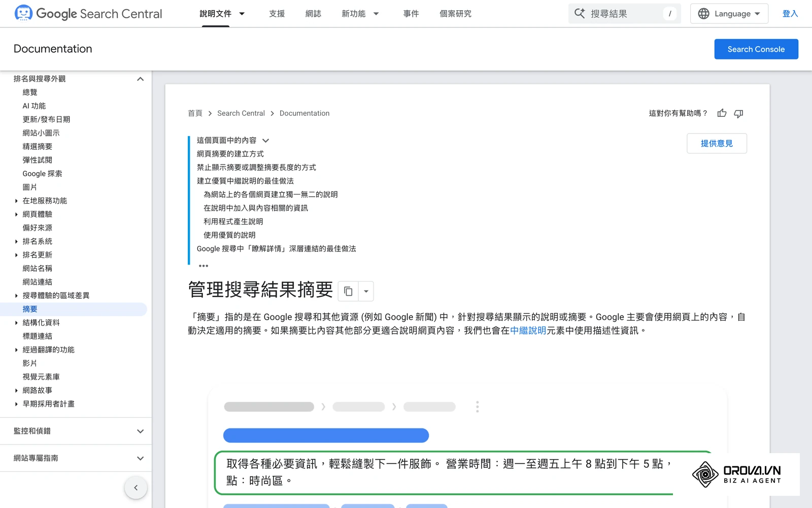
Task: Click the 提供意見 feedback button
Action: click(717, 143)
